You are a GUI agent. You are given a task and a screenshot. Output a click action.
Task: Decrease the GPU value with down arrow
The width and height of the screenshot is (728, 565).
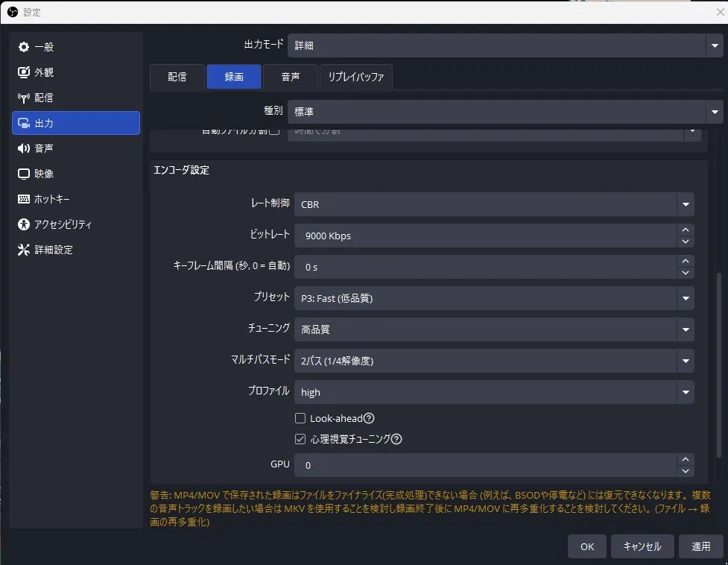(686, 471)
